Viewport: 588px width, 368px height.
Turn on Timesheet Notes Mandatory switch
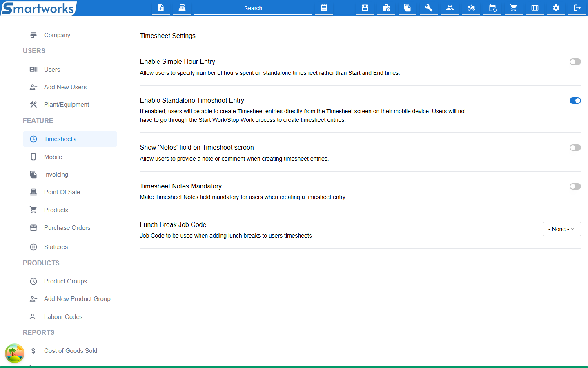(575, 186)
